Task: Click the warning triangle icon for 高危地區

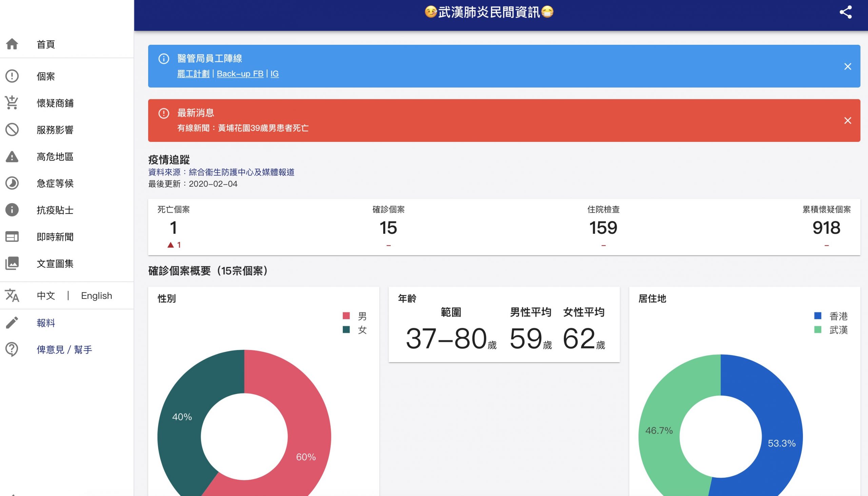Action: pos(12,156)
